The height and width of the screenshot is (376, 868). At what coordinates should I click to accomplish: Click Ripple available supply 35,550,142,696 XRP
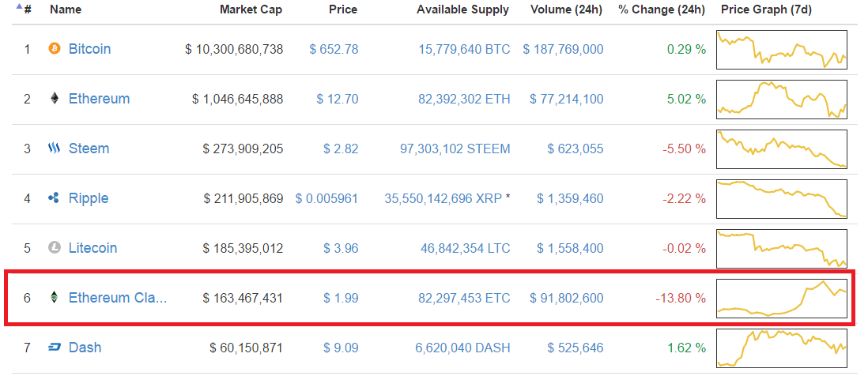(443, 198)
